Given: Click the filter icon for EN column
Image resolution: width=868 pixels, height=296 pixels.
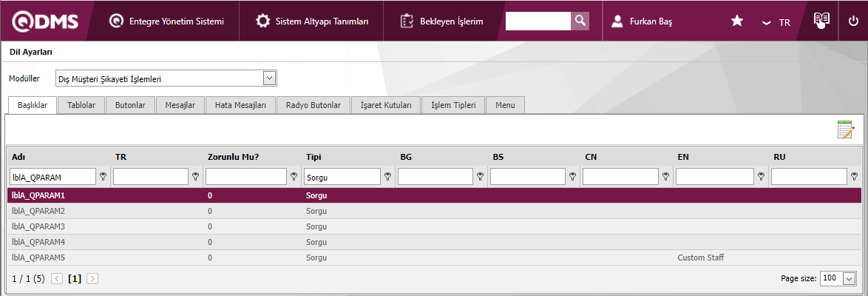Looking at the screenshot, I should [x=761, y=176].
